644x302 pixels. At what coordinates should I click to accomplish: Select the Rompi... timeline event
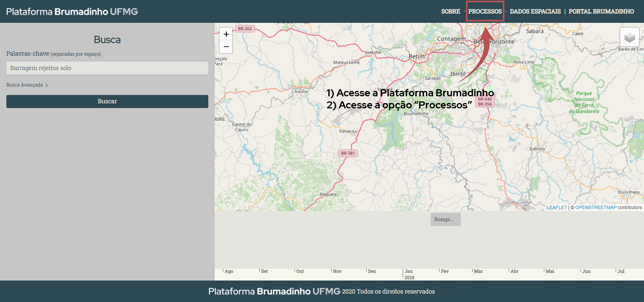tap(445, 219)
